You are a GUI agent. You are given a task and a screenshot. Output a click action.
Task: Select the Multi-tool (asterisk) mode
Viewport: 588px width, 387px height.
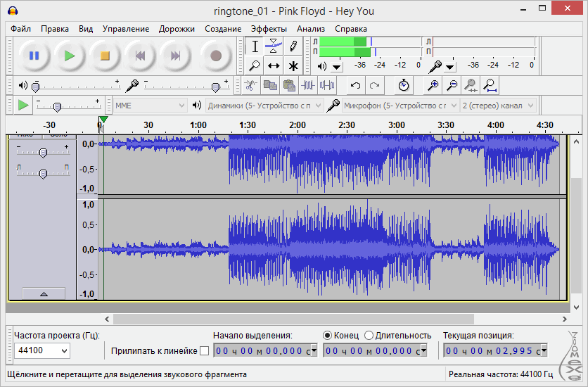pyautogui.click(x=293, y=65)
